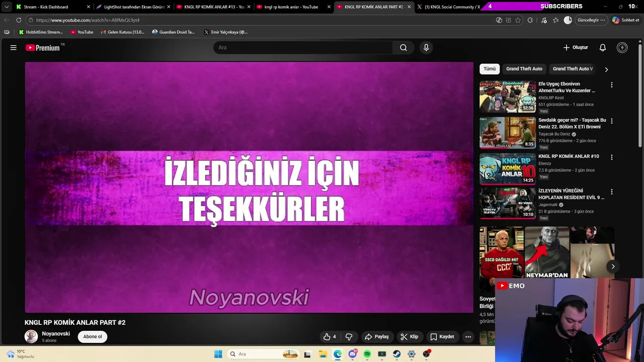Switch to KNGL RP KOMİK ANLAR #13 tab
This screenshot has width=644, height=362.
[214, 7]
